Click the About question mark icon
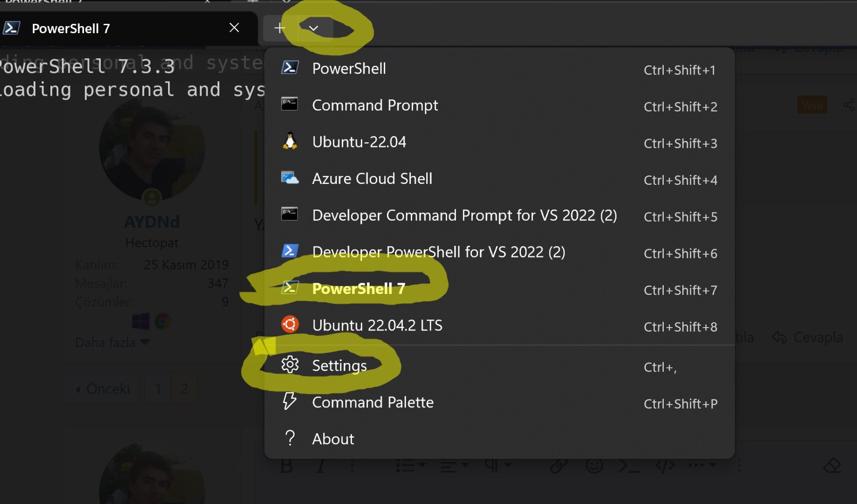Screen dimensions: 857x504 pyautogui.click(x=290, y=438)
